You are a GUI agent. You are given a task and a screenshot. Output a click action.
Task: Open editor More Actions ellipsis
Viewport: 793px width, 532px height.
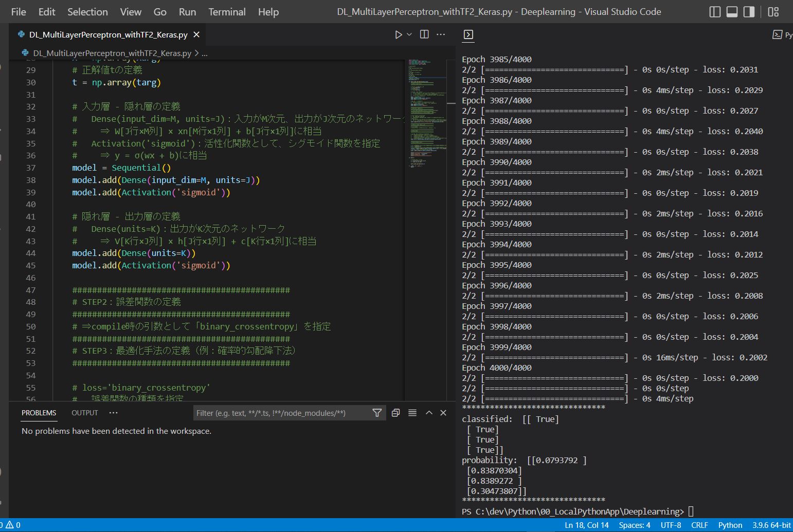(441, 34)
